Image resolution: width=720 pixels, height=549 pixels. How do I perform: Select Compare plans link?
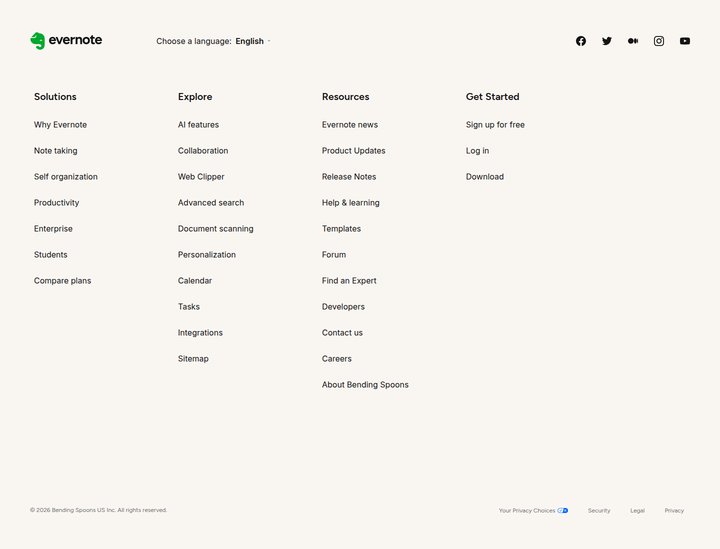(x=62, y=281)
